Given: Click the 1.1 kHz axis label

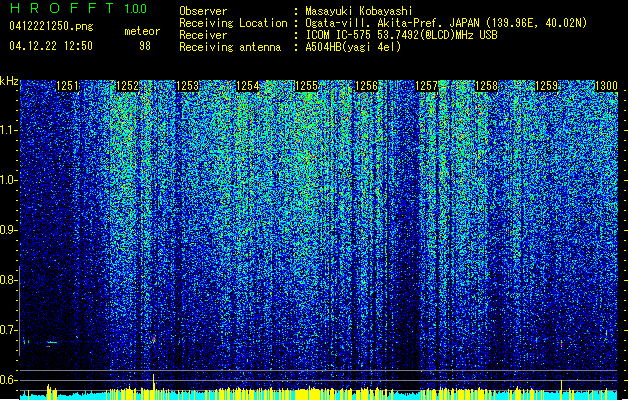Looking at the screenshot, I should (x=9, y=130).
